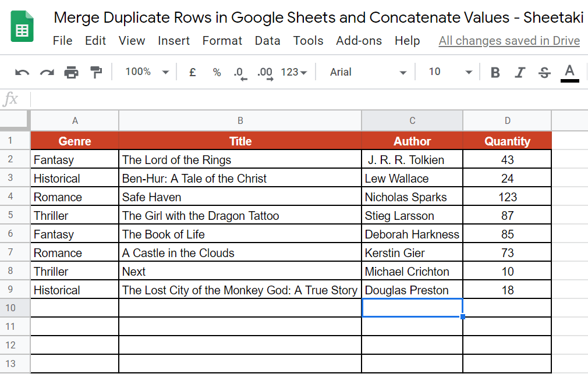The height and width of the screenshot is (374, 588).
Task: Open the Help menu
Action: click(408, 41)
